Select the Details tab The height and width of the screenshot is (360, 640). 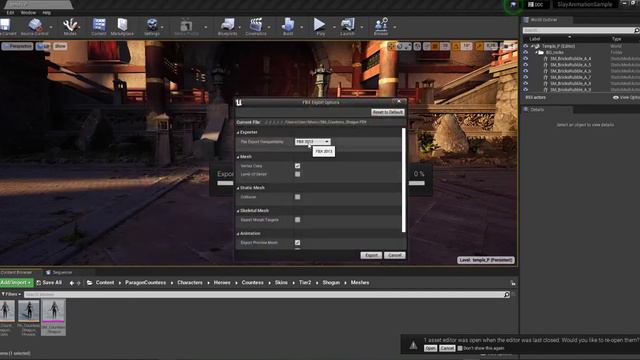point(537,109)
